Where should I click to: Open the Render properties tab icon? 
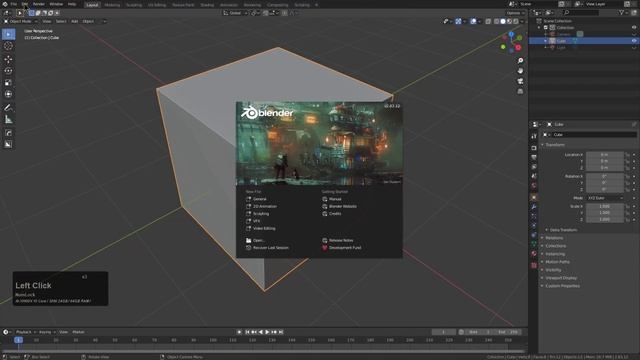click(534, 148)
